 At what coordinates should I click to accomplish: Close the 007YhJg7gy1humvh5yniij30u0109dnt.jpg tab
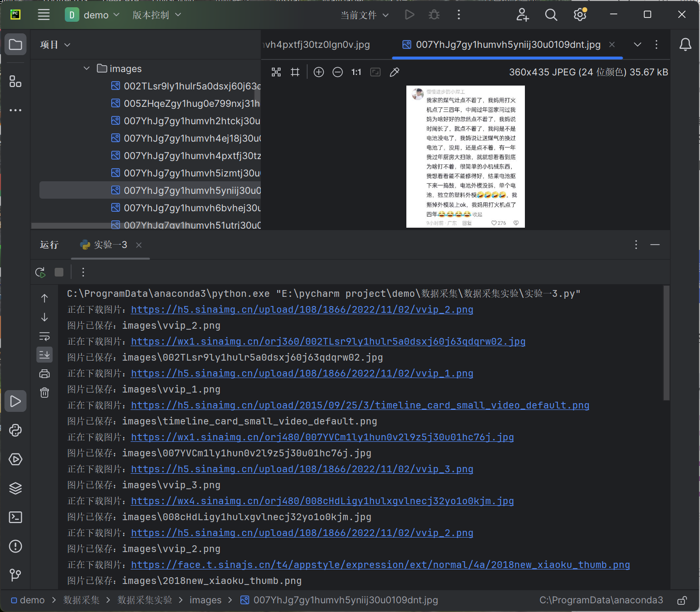coord(612,45)
